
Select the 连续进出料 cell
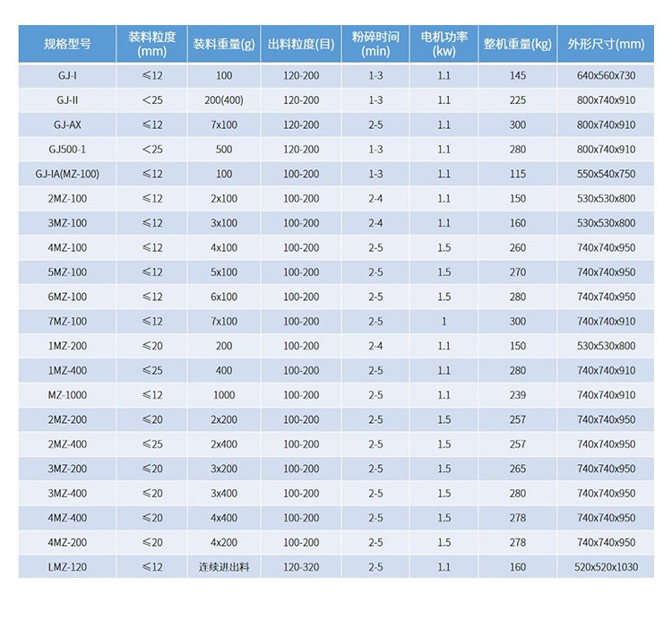(223, 567)
